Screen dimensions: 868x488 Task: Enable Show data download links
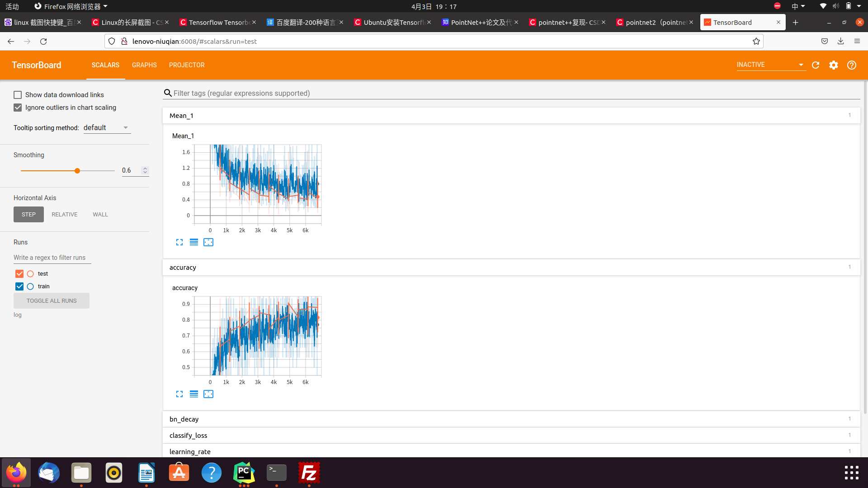tap(18, 95)
